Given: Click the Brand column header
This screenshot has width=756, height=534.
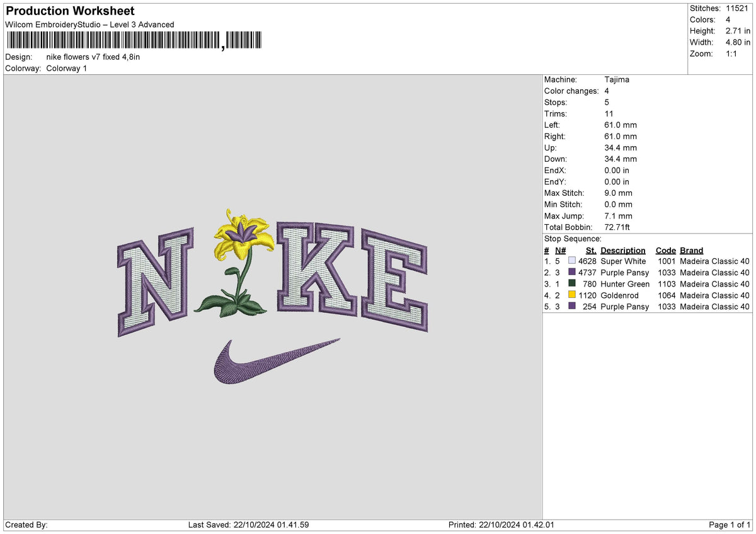Looking at the screenshot, I should (x=692, y=251).
